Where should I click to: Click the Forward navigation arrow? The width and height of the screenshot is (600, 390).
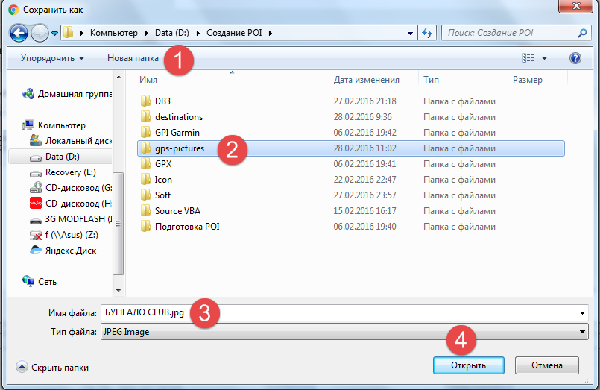coord(39,33)
